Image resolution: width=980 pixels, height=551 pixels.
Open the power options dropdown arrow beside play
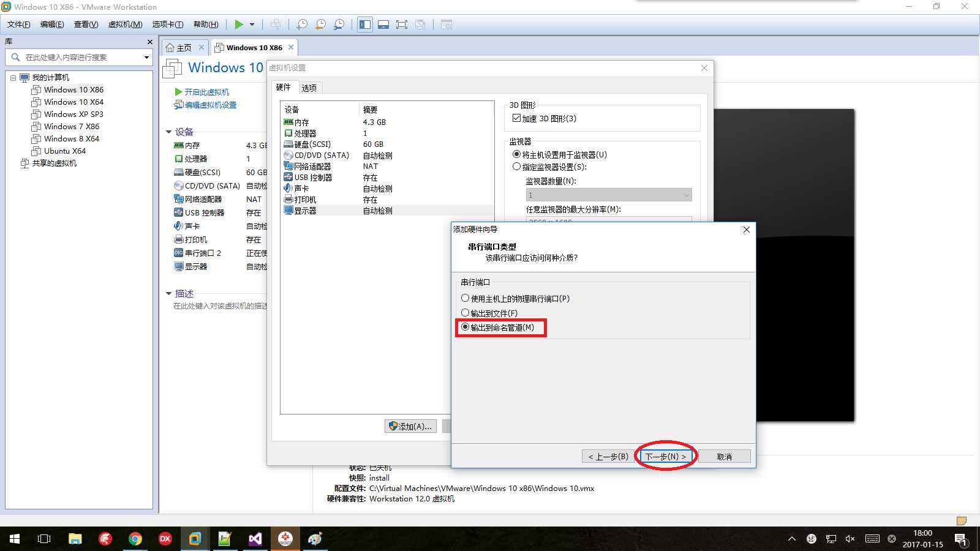pyautogui.click(x=252, y=24)
